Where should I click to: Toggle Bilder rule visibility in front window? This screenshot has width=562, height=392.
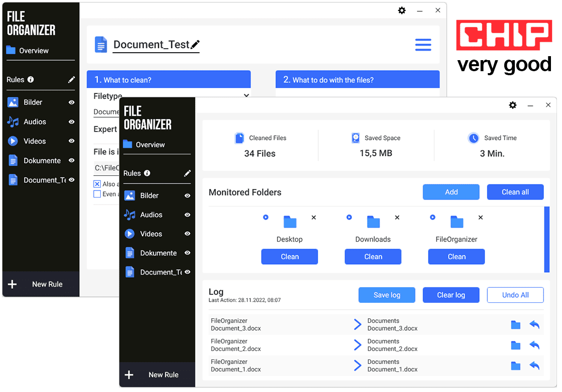point(187,196)
